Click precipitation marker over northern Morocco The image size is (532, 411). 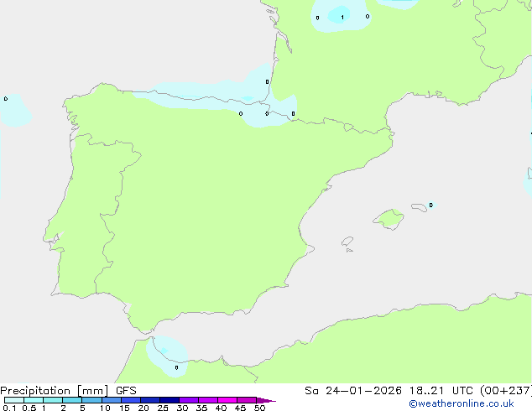coord(176,367)
